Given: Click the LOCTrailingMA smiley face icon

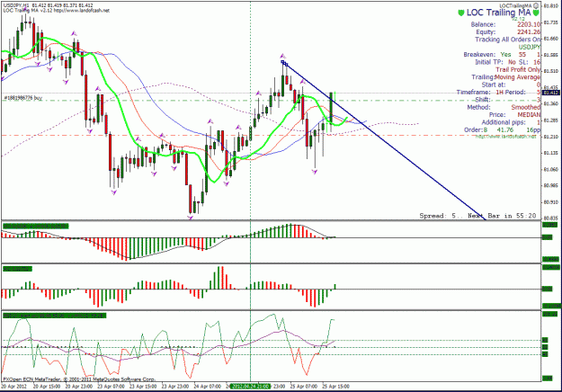Looking at the screenshot, I should click(536, 5).
